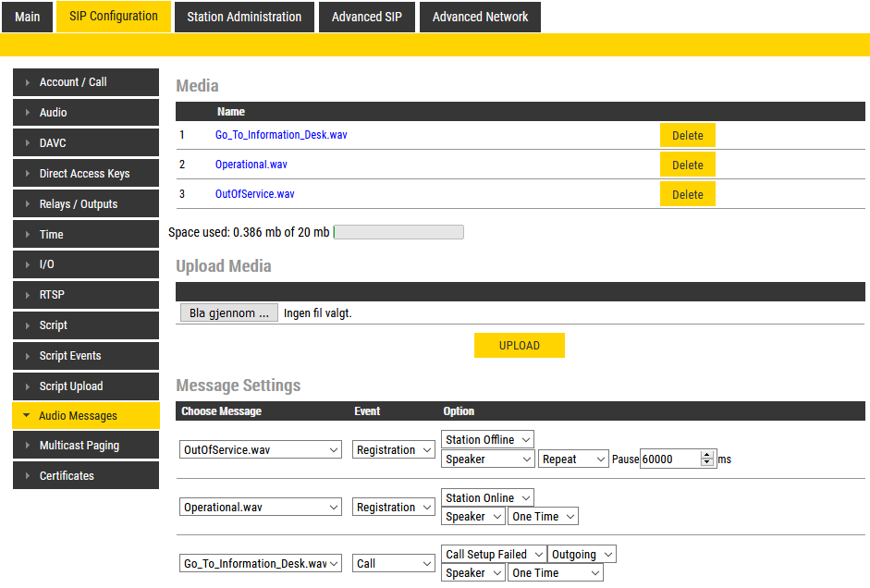This screenshot has width=870, height=588.
Task: Change the Repeat playback mode dropdown
Action: [x=573, y=459]
